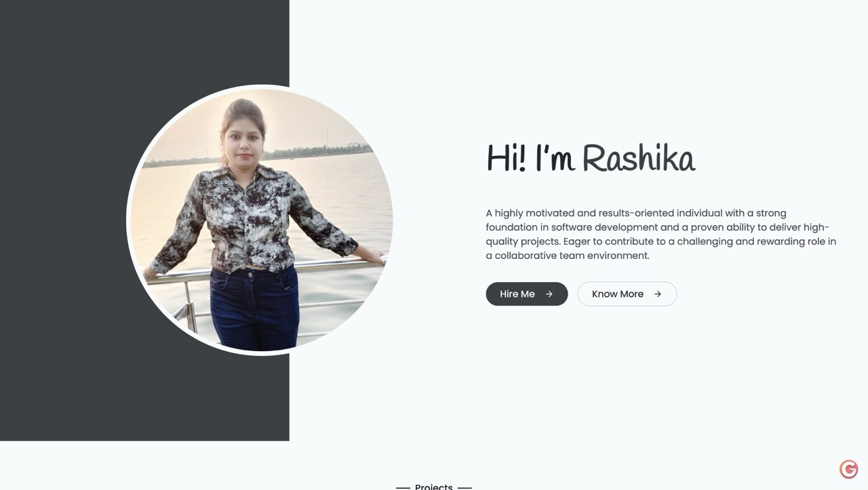Open the Know More button
The width and height of the screenshot is (868, 490).
pos(627,294)
